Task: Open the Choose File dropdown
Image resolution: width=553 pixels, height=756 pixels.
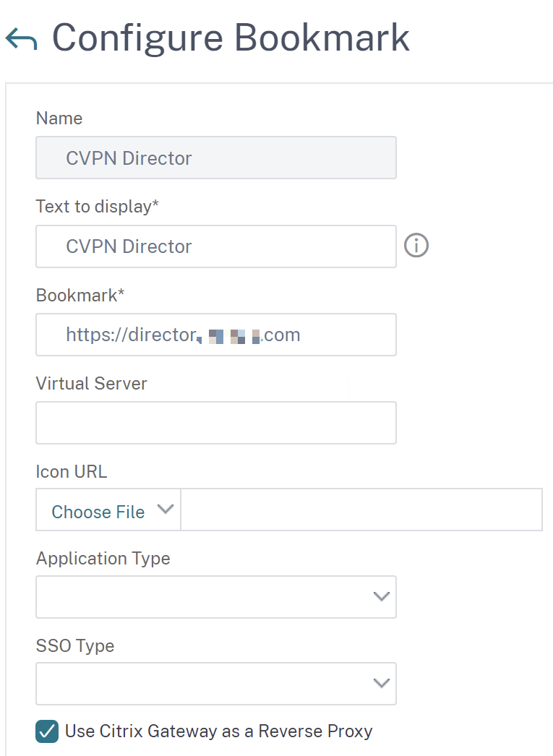Action: [108, 510]
